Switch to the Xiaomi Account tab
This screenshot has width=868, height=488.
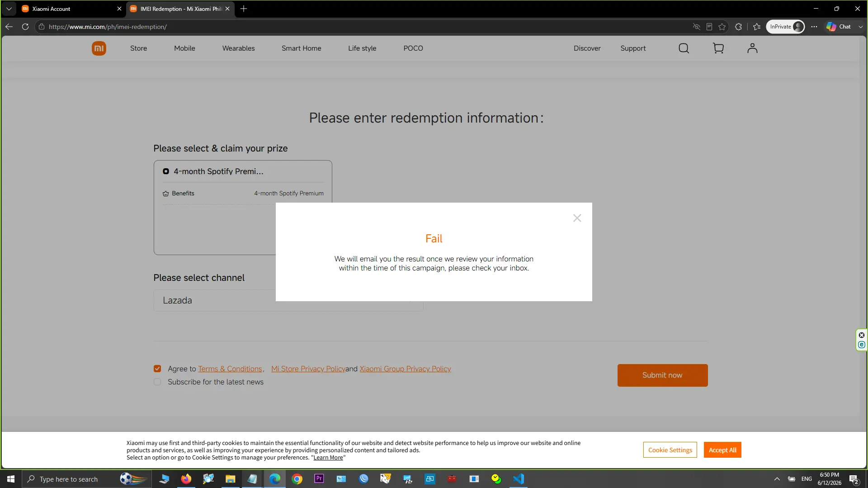pyautogui.click(x=68, y=9)
